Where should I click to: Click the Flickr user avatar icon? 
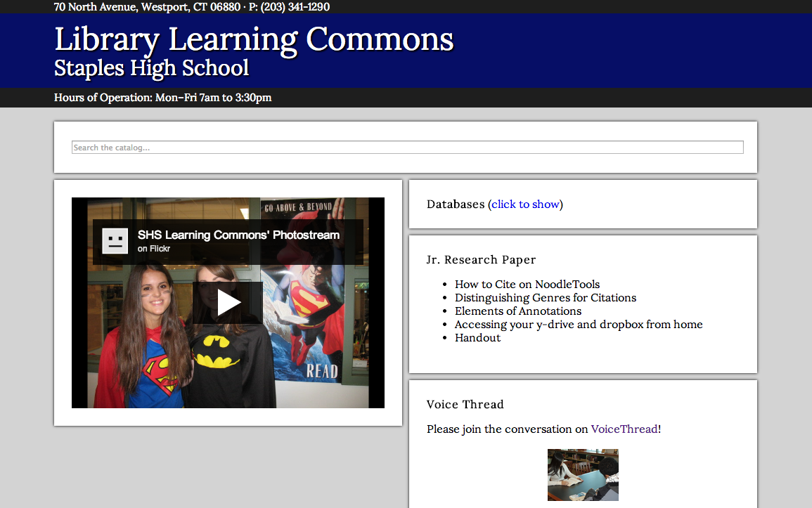click(115, 241)
